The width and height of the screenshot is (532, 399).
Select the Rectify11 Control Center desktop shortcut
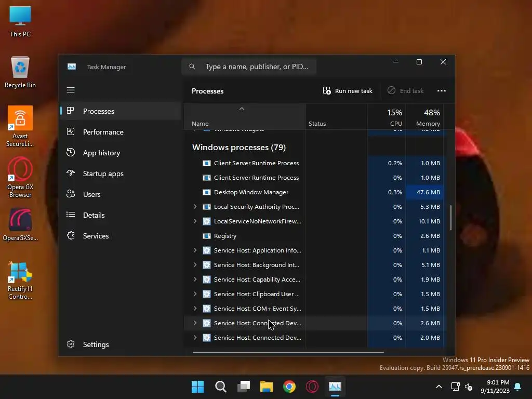[20, 280]
